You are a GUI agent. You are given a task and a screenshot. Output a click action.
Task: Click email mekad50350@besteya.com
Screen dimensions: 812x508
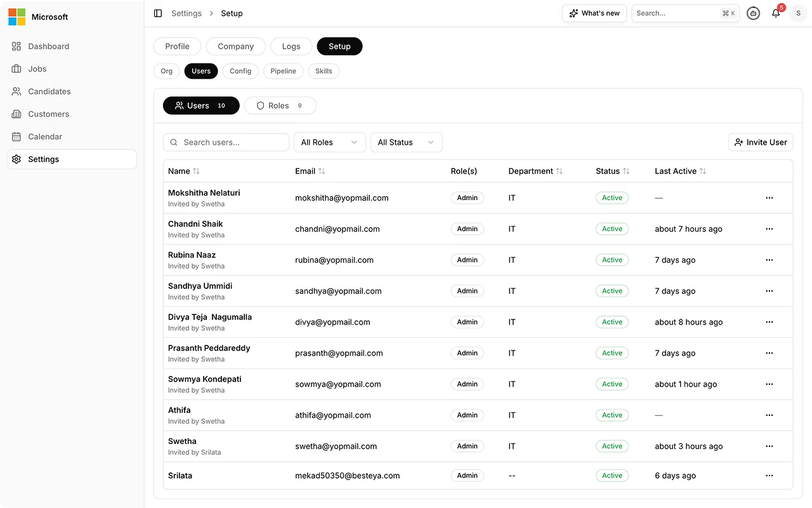pyautogui.click(x=348, y=476)
